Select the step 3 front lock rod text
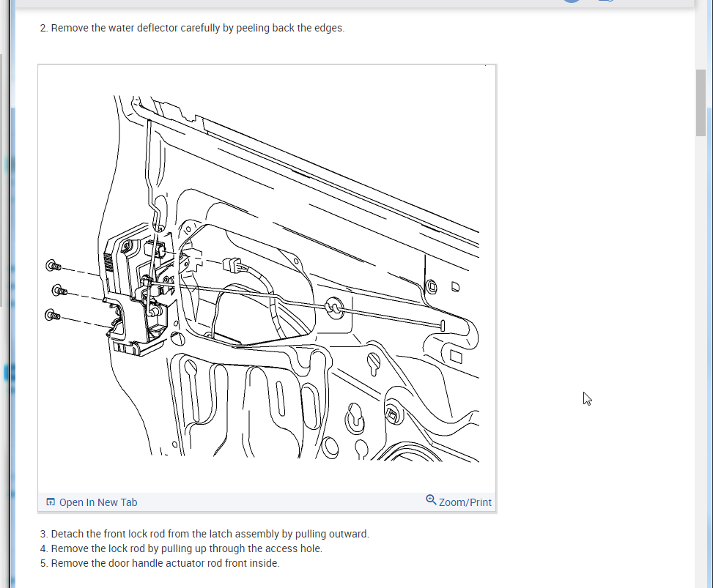Viewport: 713px width, 588px height. pyautogui.click(x=204, y=534)
